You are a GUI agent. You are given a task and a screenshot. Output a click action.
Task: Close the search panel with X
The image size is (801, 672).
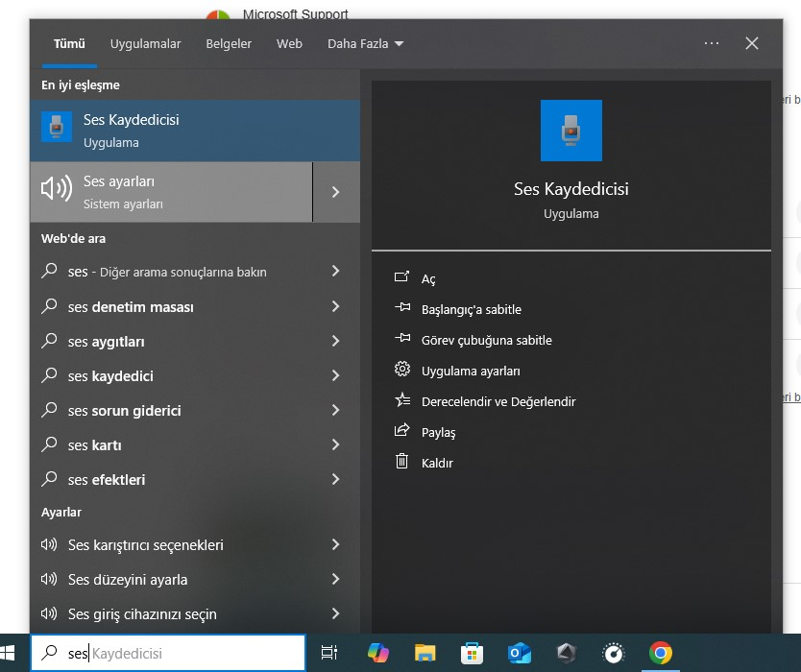752,43
